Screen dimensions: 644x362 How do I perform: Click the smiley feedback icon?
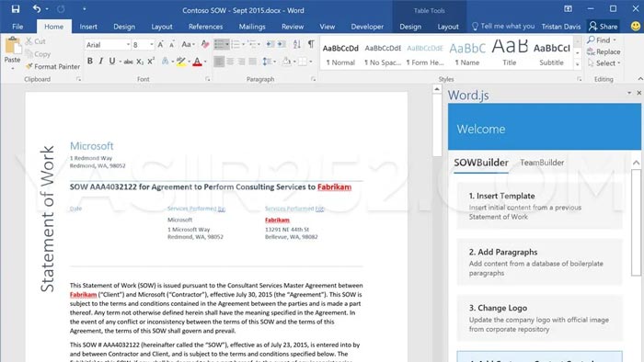[x=636, y=26]
